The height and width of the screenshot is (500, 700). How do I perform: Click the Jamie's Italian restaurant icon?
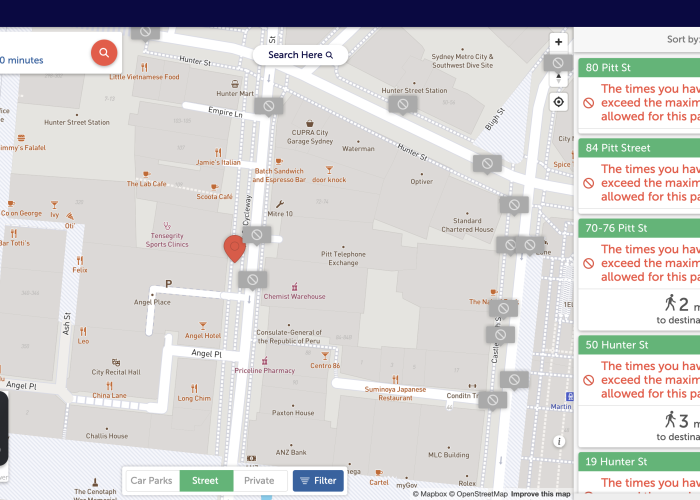point(218,153)
